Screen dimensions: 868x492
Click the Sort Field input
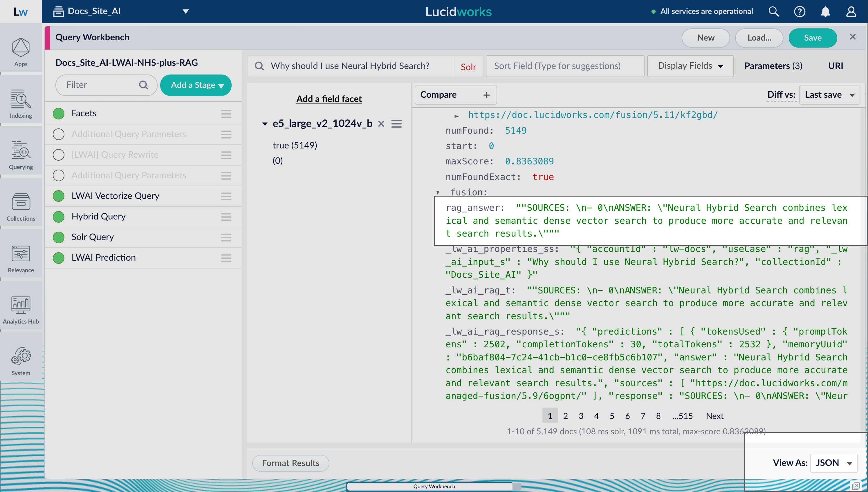[565, 66]
